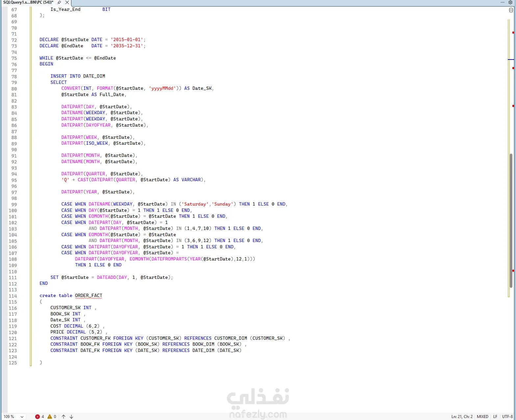Click BOOK_FK constraint name
Image resolution: width=516 pixels, height=420 pixels.
[x=90, y=344]
